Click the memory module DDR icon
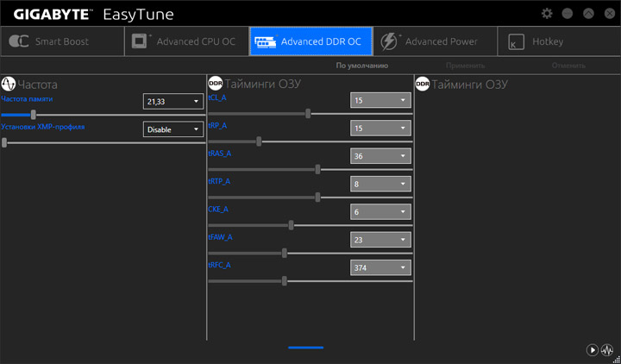The height and width of the screenshot is (364, 621). (266, 41)
